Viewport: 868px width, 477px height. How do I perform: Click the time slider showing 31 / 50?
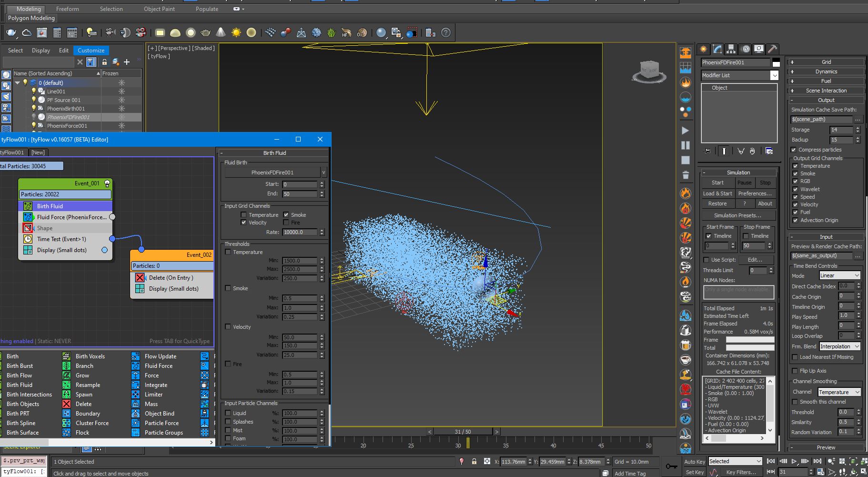click(x=463, y=432)
